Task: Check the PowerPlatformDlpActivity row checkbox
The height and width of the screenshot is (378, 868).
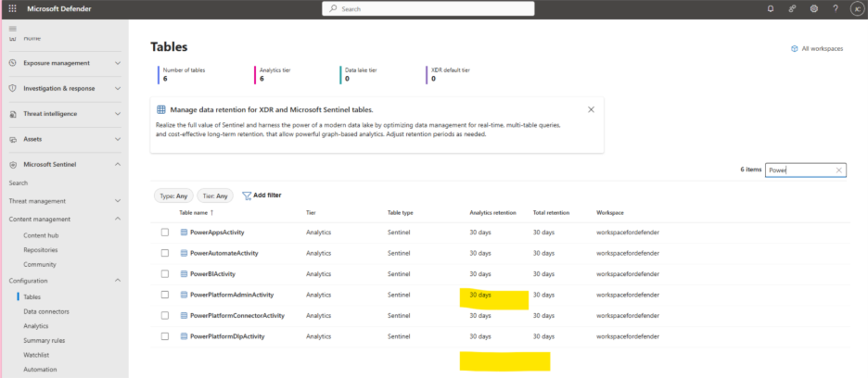Action: (165, 336)
